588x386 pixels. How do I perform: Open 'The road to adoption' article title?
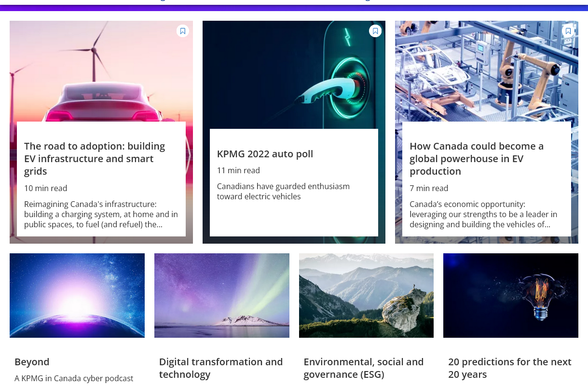pyautogui.click(x=95, y=159)
